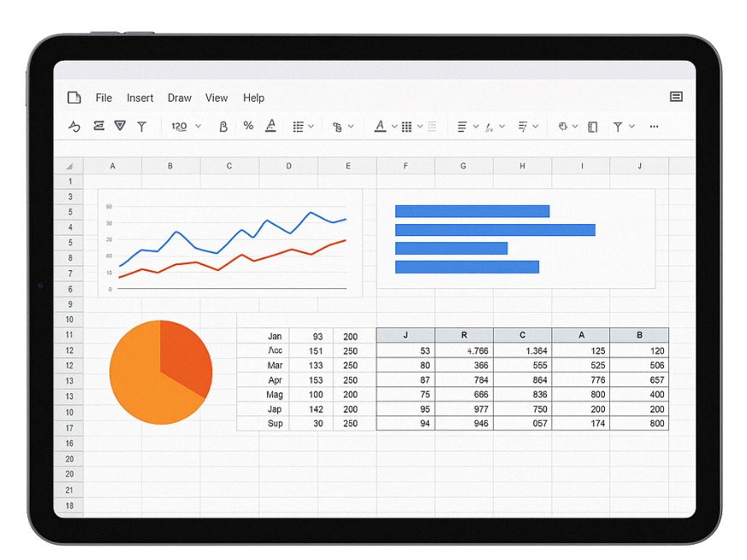This screenshot has height=560, width=747.
Task: Click the underlined A text icon
Action: pyautogui.click(x=271, y=126)
